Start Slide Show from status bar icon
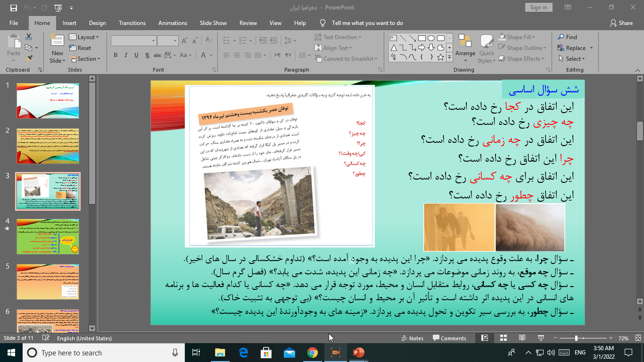 (x=541, y=338)
